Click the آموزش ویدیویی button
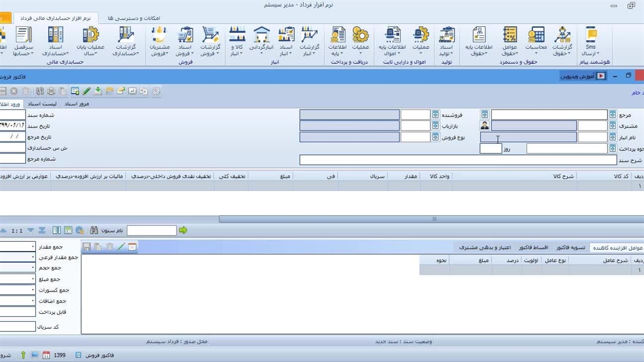Image resolution: width=644 pixels, height=362 pixels. pos(583,76)
